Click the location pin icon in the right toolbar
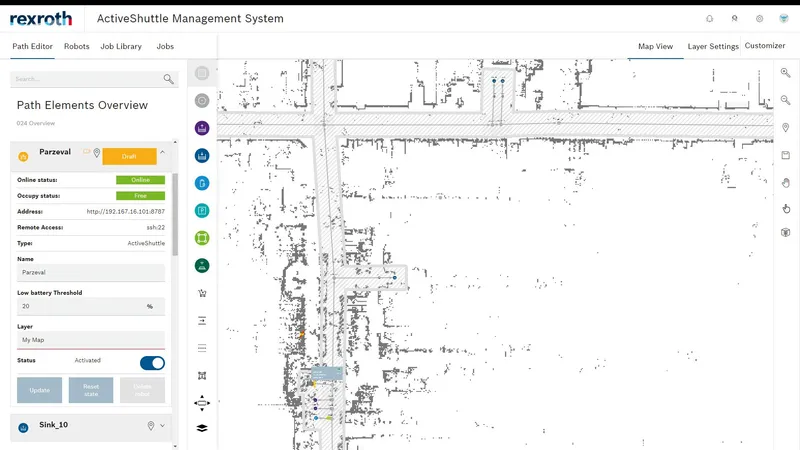Viewport: 800px width, 450px height. coord(786,128)
